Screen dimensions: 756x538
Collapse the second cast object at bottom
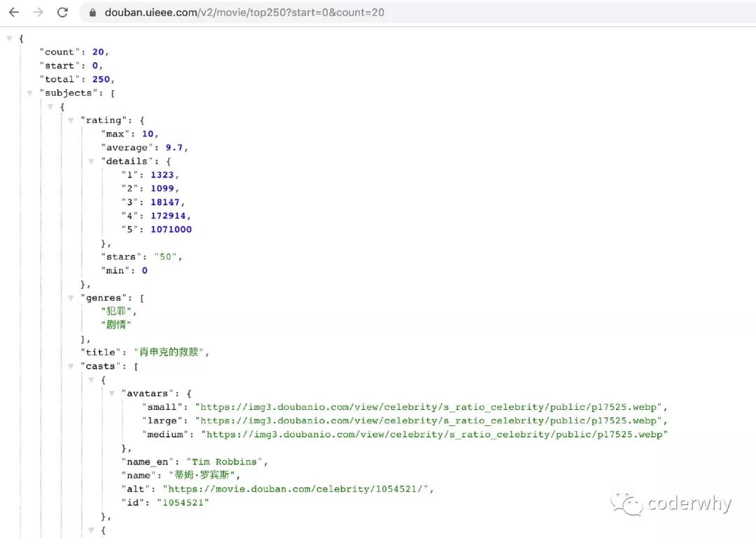coord(91,530)
